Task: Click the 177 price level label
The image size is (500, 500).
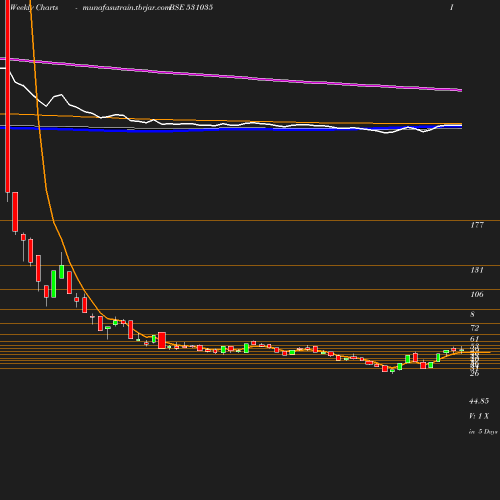Action: [477, 225]
